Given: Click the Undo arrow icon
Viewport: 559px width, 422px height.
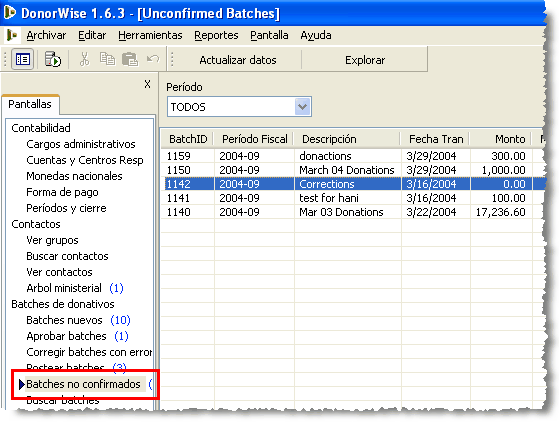Looking at the screenshot, I should pyautogui.click(x=153, y=59).
